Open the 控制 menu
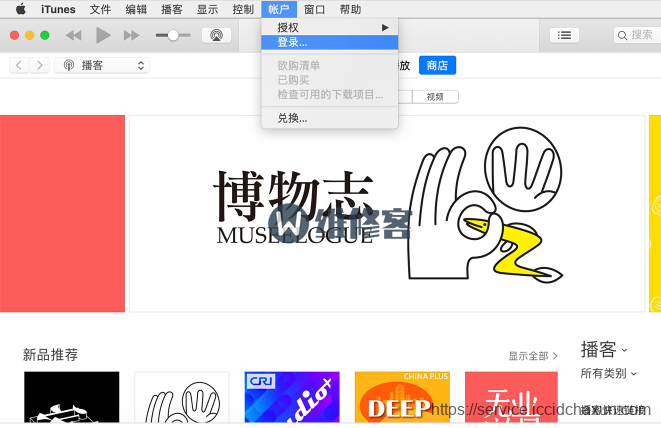 (243, 9)
